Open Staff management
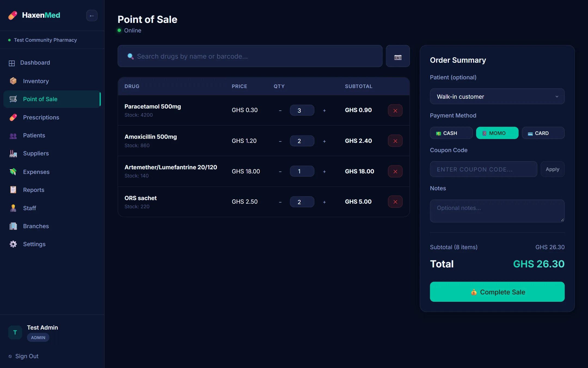588x368 pixels. point(52,208)
